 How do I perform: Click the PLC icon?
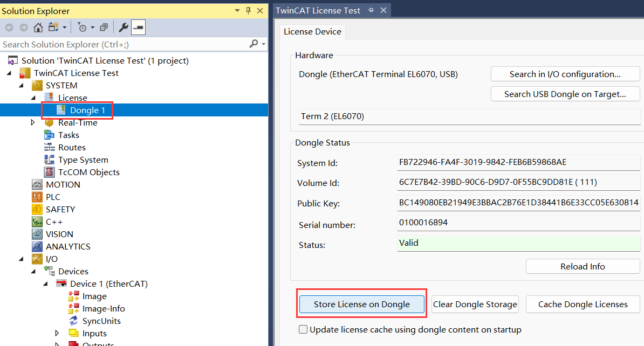click(x=37, y=197)
